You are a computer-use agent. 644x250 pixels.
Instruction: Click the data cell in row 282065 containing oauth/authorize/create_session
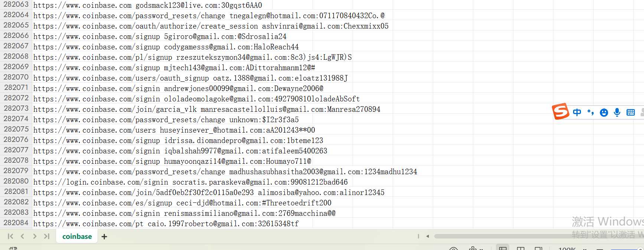211,26
